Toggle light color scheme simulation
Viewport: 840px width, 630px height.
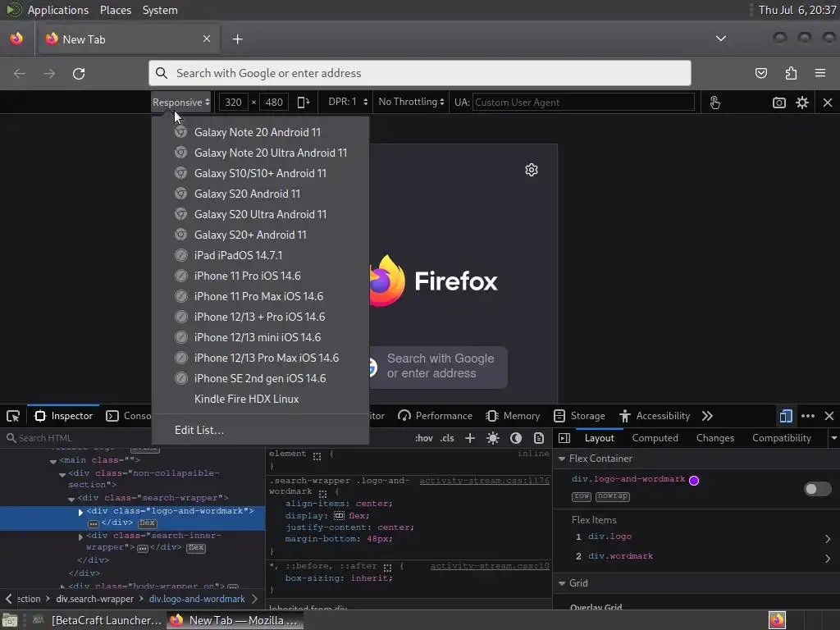(493, 438)
